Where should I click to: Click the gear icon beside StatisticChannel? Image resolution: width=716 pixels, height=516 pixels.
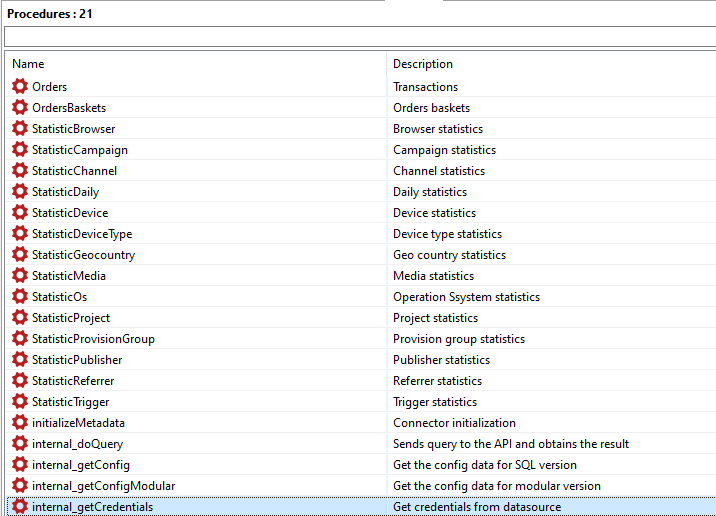click(x=20, y=171)
